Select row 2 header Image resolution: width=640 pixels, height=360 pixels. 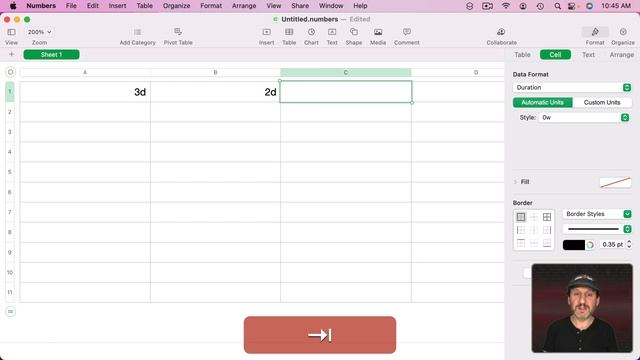pyautogui.click(x=9, y=112)
